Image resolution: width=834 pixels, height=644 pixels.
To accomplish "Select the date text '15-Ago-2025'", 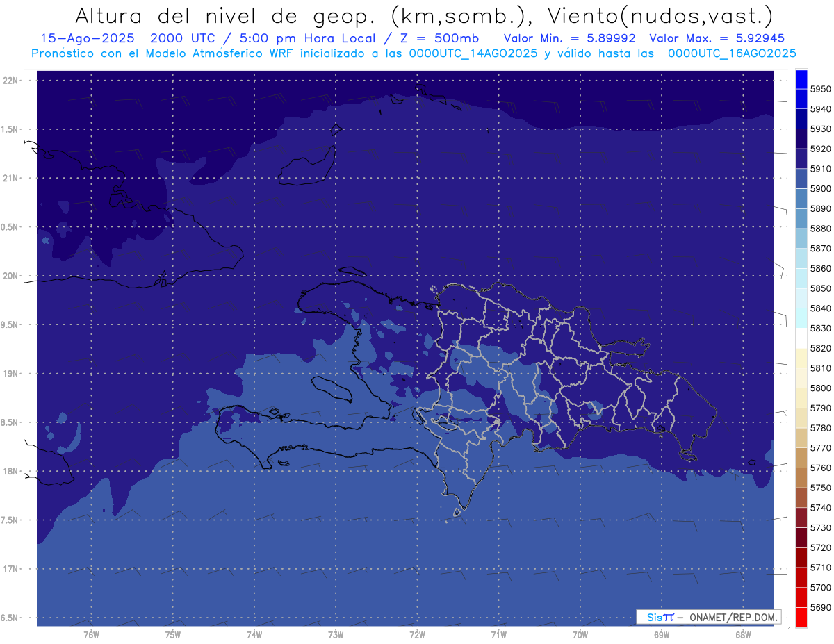I will [87, 39].
